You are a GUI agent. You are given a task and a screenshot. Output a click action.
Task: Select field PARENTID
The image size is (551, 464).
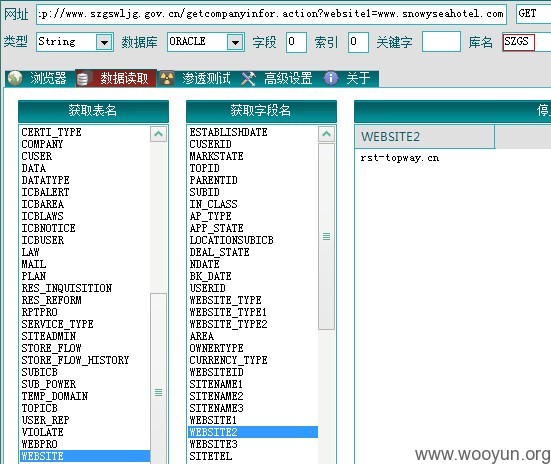click(x=213, y=180)
